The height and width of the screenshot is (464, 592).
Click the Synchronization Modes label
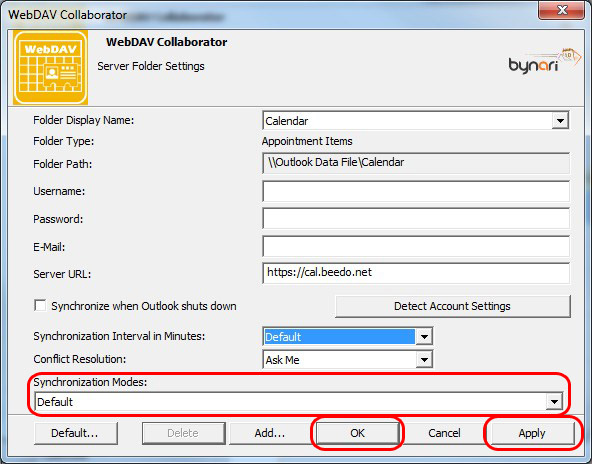point(90,382)
